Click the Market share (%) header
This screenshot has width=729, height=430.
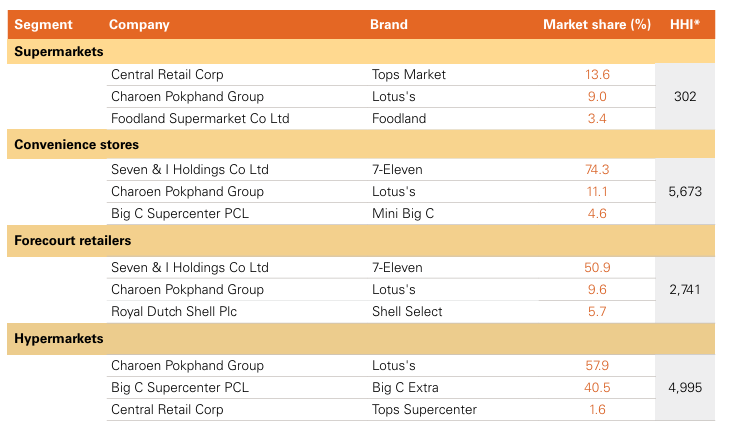(597, 25)
